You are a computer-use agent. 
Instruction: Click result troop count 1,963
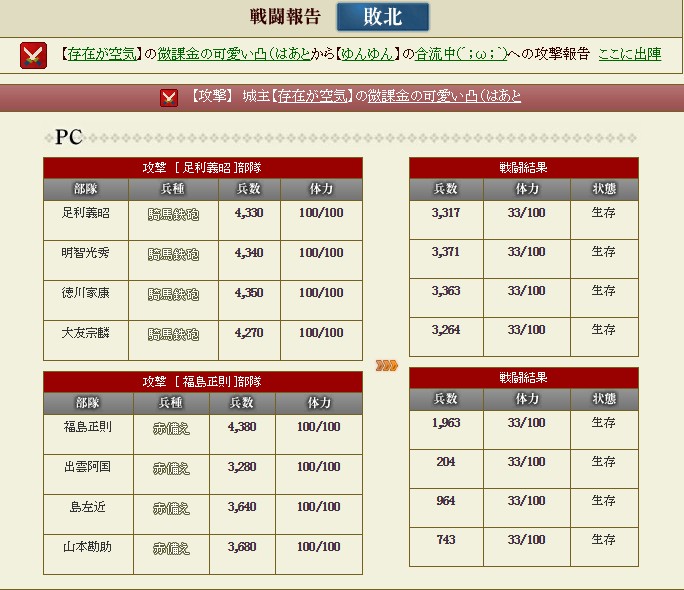click(x=446, y=423)
